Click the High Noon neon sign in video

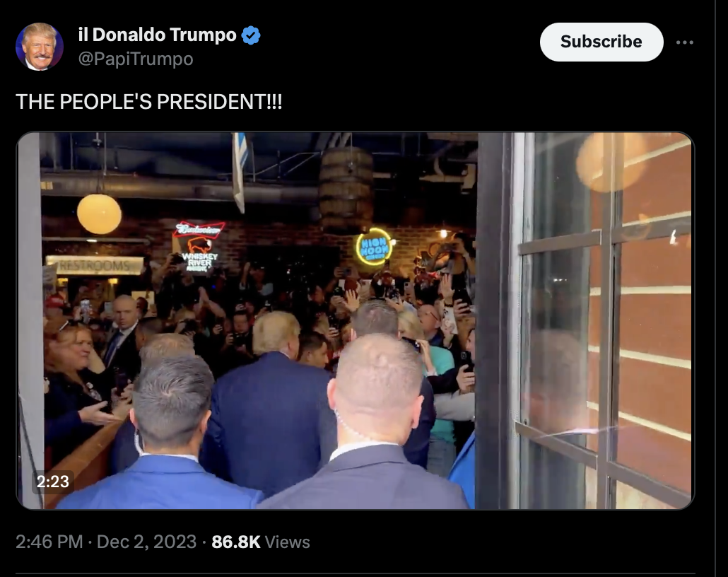click(x=374, y=247)
